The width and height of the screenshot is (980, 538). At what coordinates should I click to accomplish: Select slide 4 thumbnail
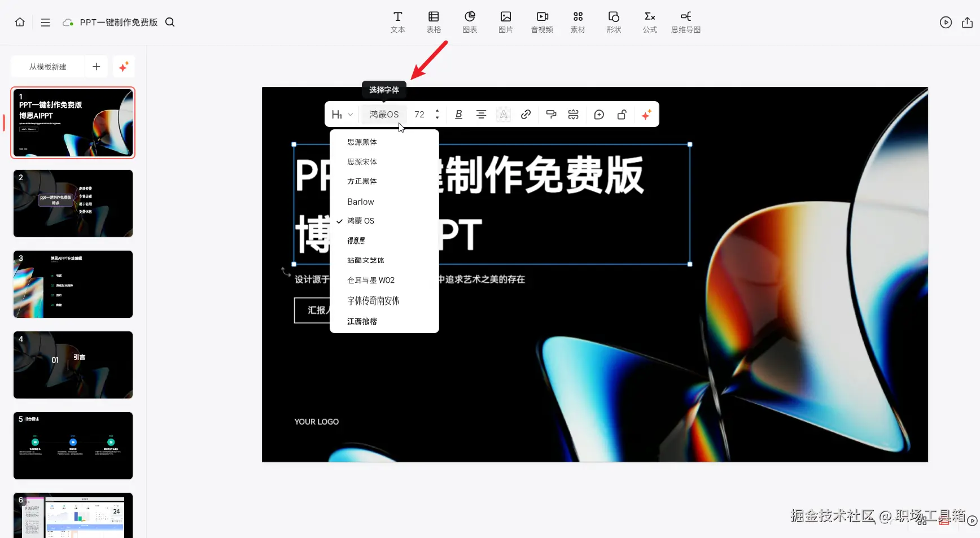tap(73, 365)
